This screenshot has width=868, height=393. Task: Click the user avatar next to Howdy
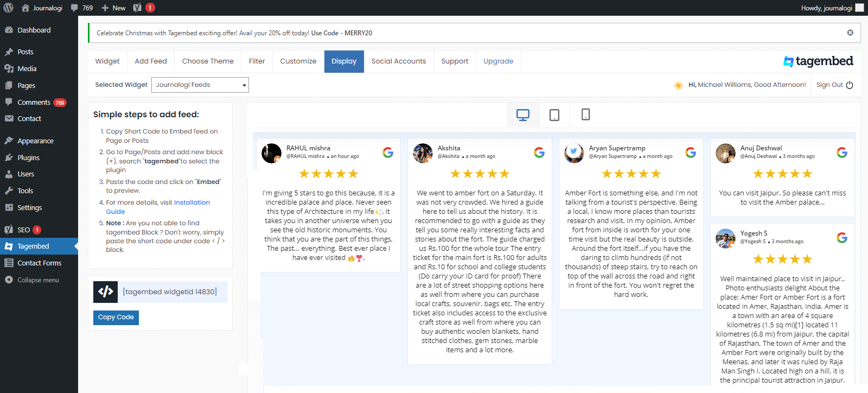859,8
